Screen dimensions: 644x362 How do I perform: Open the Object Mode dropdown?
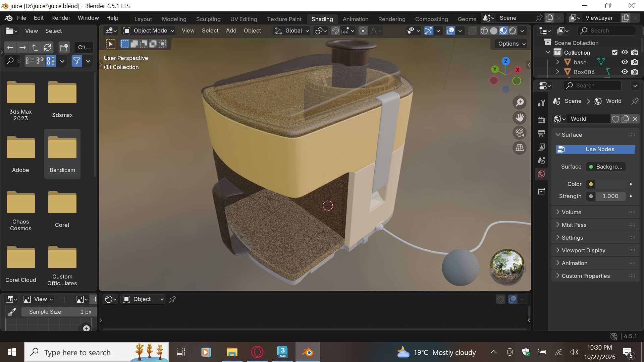pos(149,31)
